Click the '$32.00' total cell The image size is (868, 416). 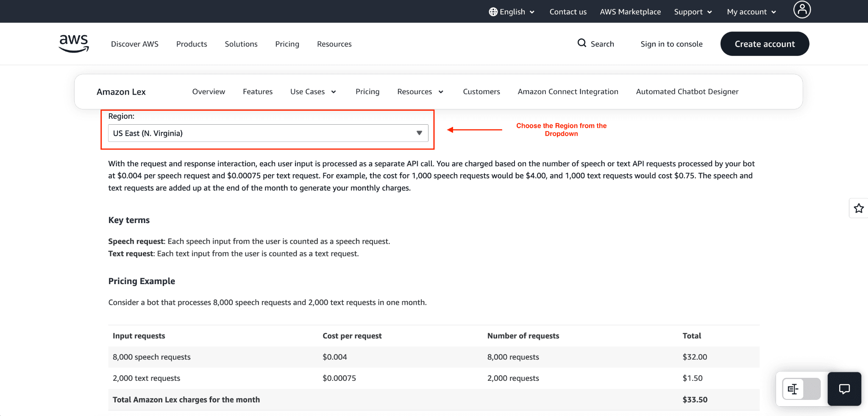pyautogui.click(x=695, y=357)
